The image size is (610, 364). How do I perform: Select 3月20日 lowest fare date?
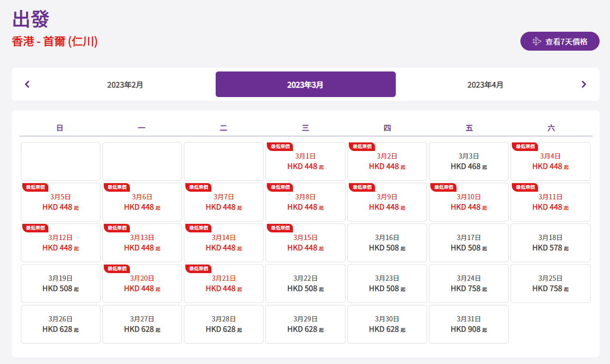coord(142,284)
